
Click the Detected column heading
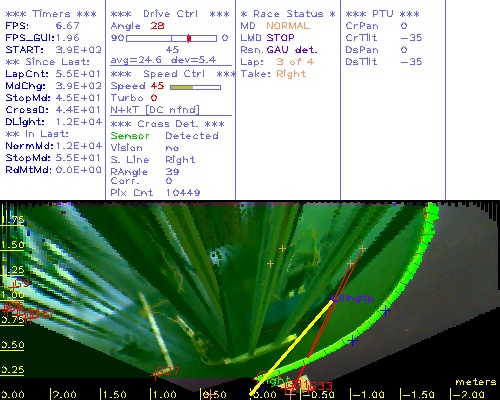[192, 136]
